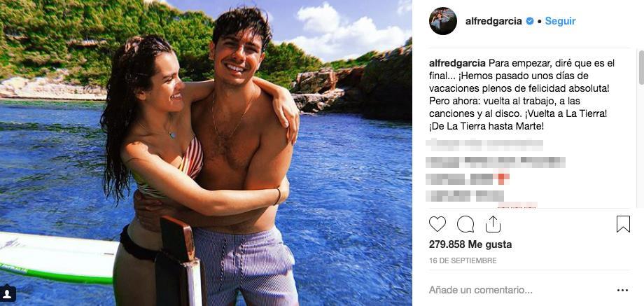The height and width of the screenshot is (306, 644).
Task: Open the alfredgarcia profile picture
Action: tap(442, 21)
